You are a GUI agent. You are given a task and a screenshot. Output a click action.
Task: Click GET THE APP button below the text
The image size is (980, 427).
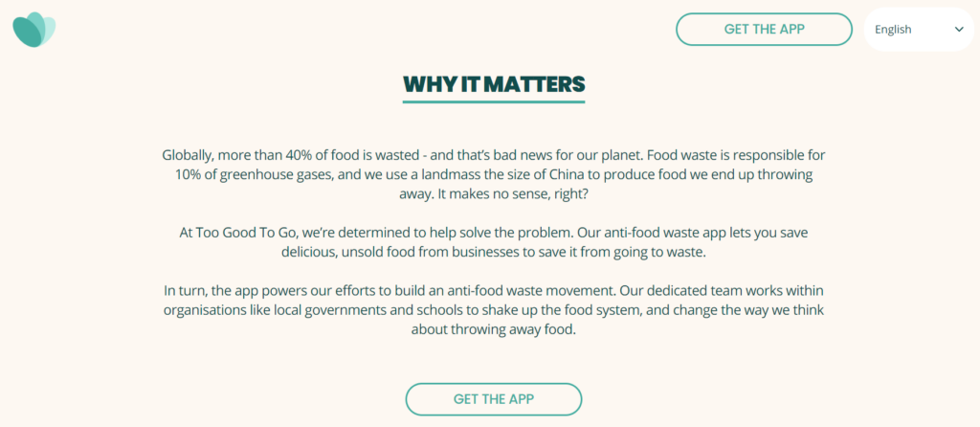pyautogui.click(x=494, y=399)
